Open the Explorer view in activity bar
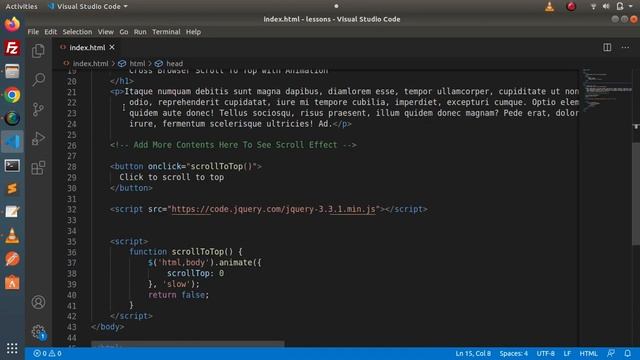640x360 pixels. click(38, 51)
